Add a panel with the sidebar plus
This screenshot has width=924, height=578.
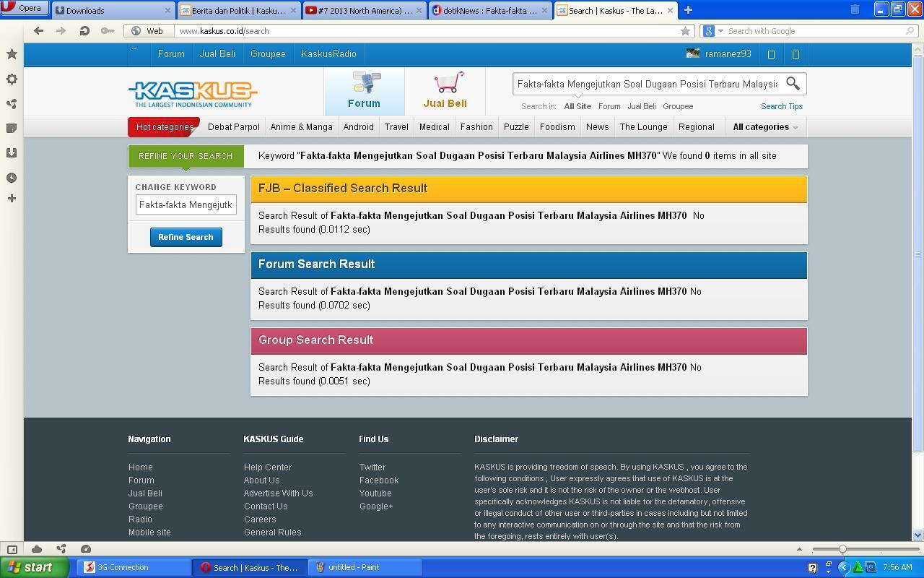(x=12, y=198)
